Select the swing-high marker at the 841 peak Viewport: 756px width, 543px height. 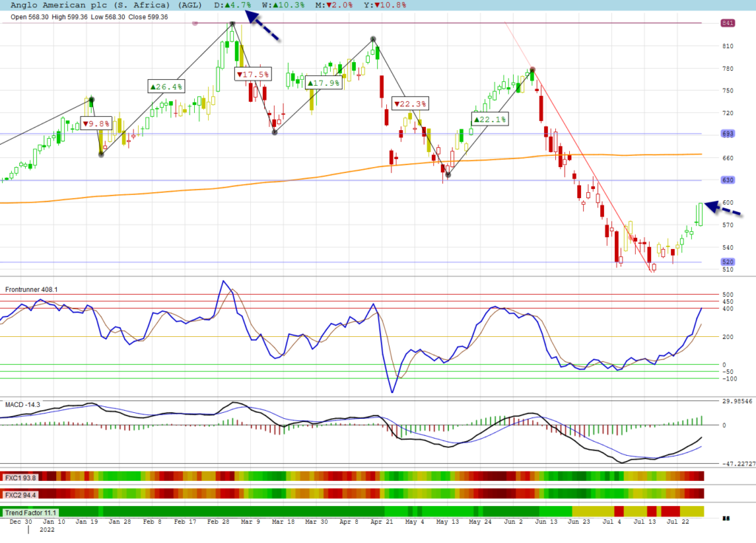click(x=233, y=24)
